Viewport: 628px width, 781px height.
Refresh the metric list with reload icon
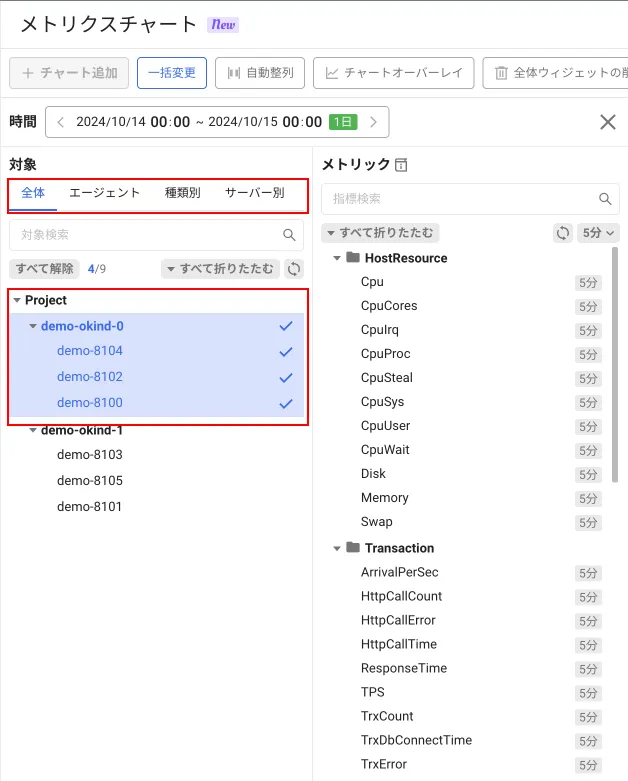[x=563, y=233]
